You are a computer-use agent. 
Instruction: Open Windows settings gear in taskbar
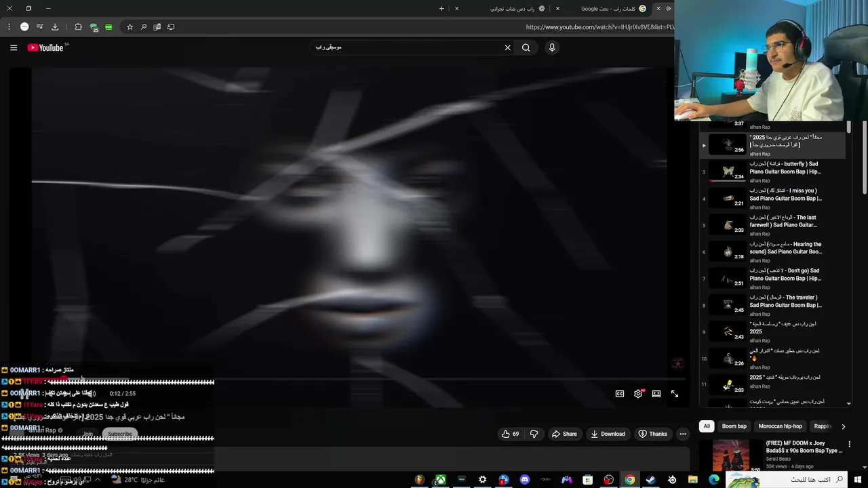pyautogui.click(x=482, y=480)
